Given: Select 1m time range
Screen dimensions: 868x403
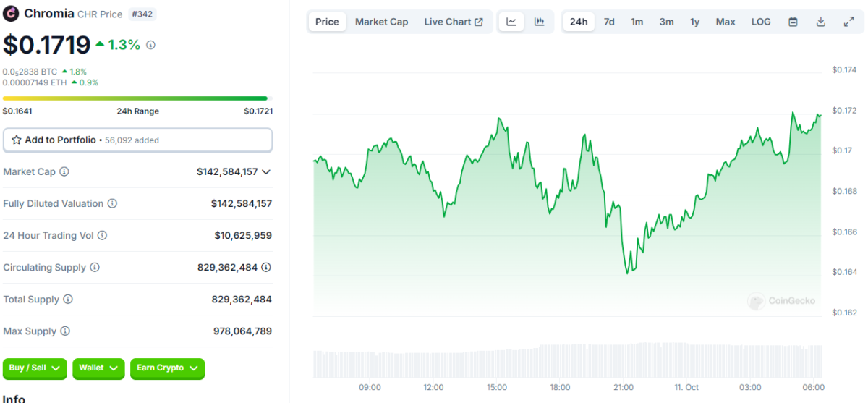Looking at the screenshot, I should tap(637, 22).
